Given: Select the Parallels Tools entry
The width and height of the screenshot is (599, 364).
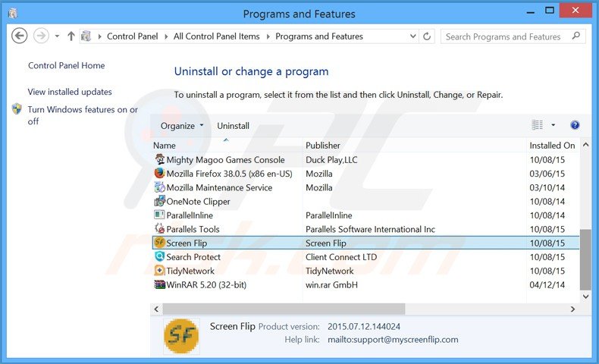Looking at the screenshot, I should pos(193,230).
